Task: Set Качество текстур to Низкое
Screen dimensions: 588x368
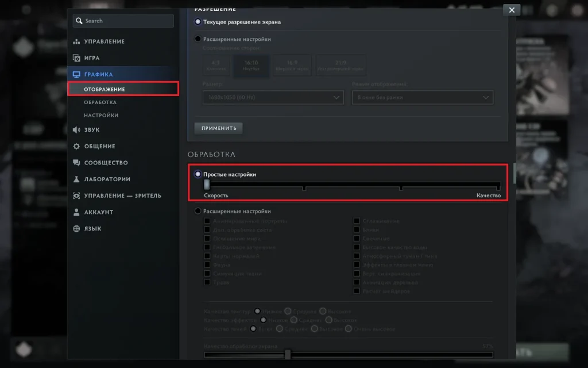Action: (x=257, y=311)
